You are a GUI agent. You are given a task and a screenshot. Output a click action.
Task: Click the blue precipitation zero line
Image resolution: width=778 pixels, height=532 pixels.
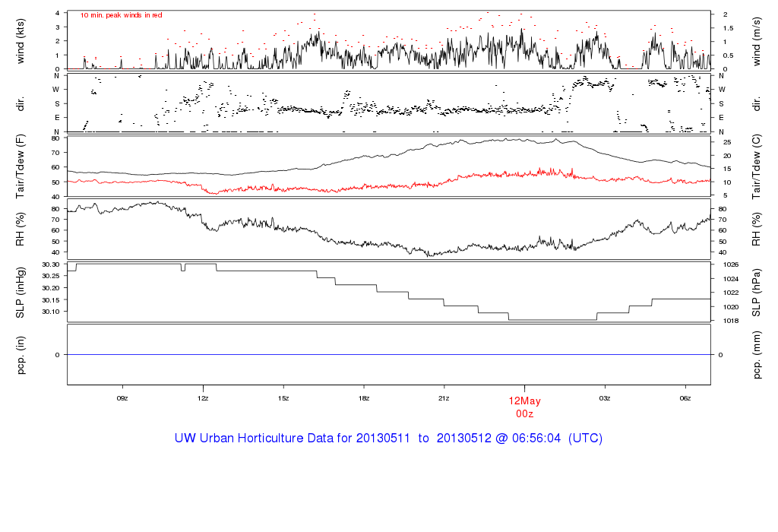(x=389, y=354)
